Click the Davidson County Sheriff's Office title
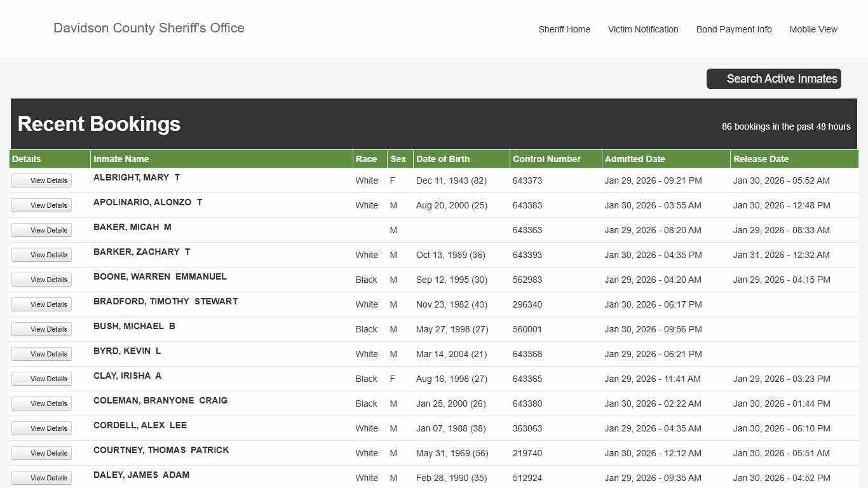Screen dimensions: 868x488 (149, 28)
